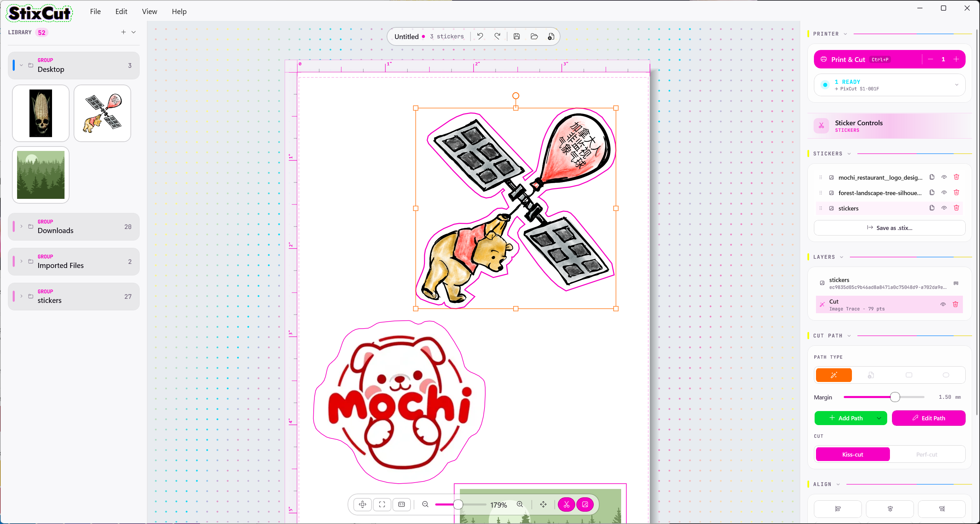Viewport: 980px width, 524px height.
Task: Click the zoom in magnifier icon
Action: click(x=520, y=504)
